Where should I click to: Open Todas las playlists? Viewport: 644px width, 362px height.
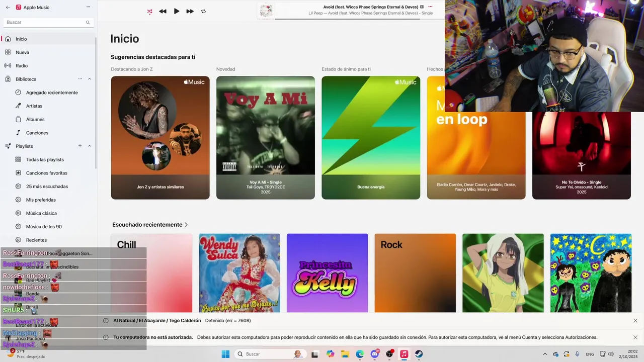[x=45, y=159]
